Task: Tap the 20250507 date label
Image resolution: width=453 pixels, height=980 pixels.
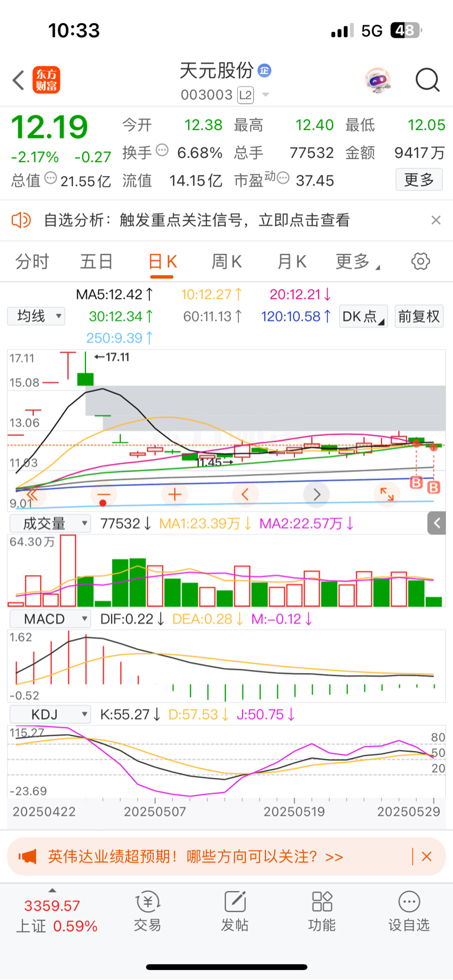Action: [155, 811]
